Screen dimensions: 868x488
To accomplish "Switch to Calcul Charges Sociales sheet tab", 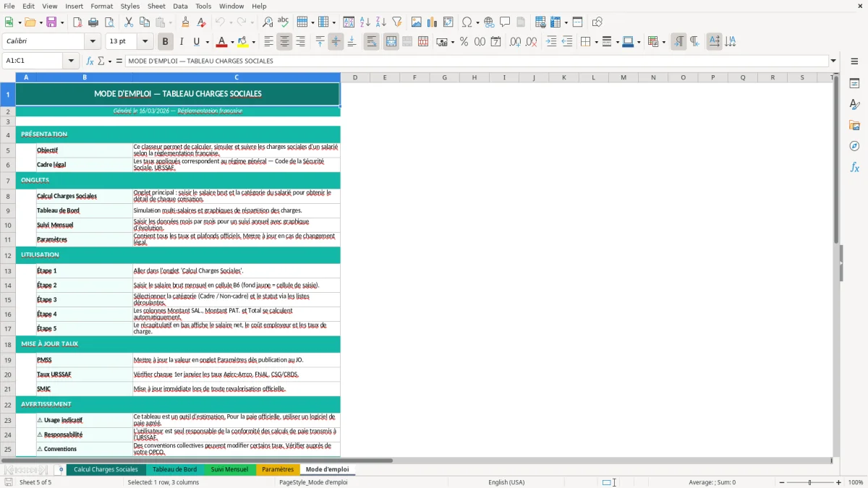I will [x=106, y=469].
